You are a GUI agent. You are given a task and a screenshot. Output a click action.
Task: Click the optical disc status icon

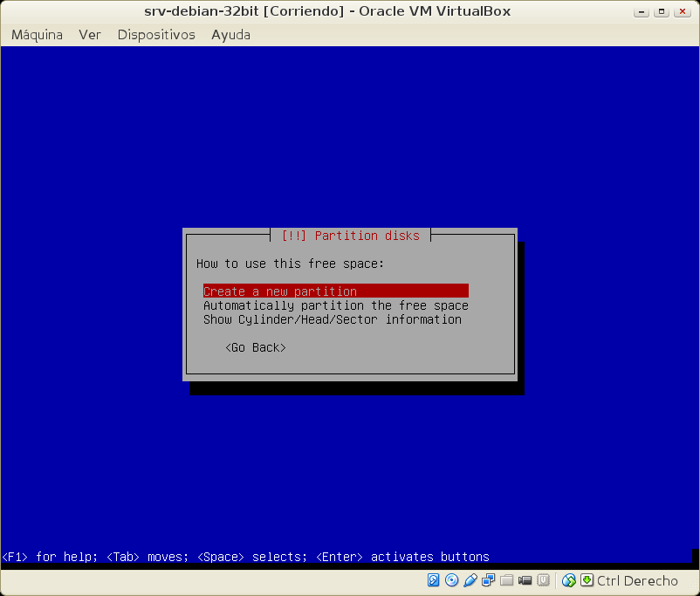tap(451, 580)
